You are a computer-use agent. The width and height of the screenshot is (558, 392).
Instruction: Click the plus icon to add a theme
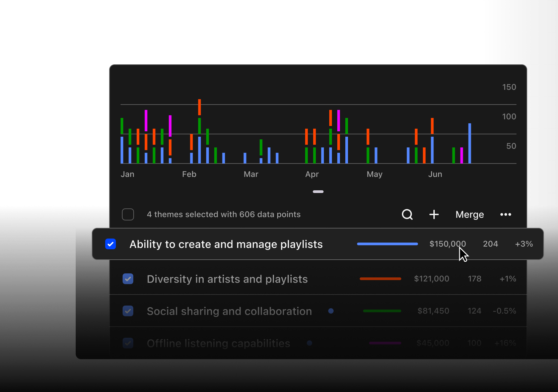434,214
